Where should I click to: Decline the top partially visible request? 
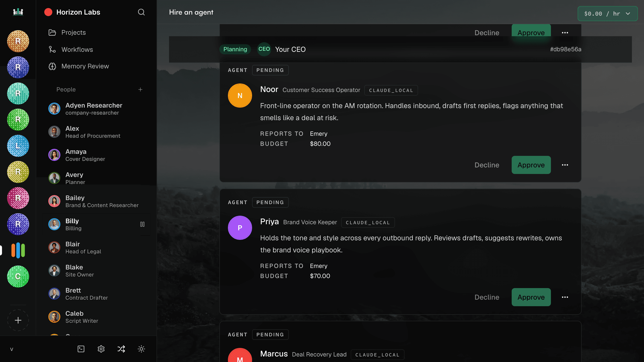pos(487,33)
